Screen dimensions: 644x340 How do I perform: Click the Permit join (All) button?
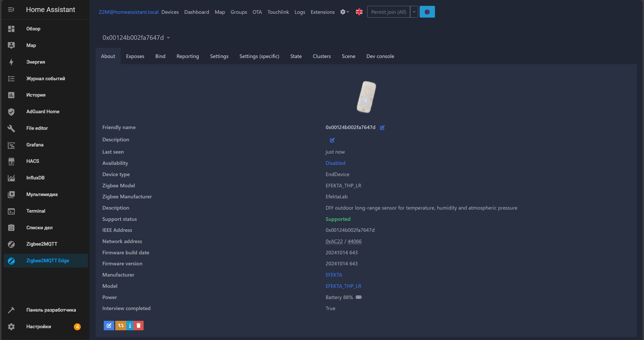tap(388, 12)
